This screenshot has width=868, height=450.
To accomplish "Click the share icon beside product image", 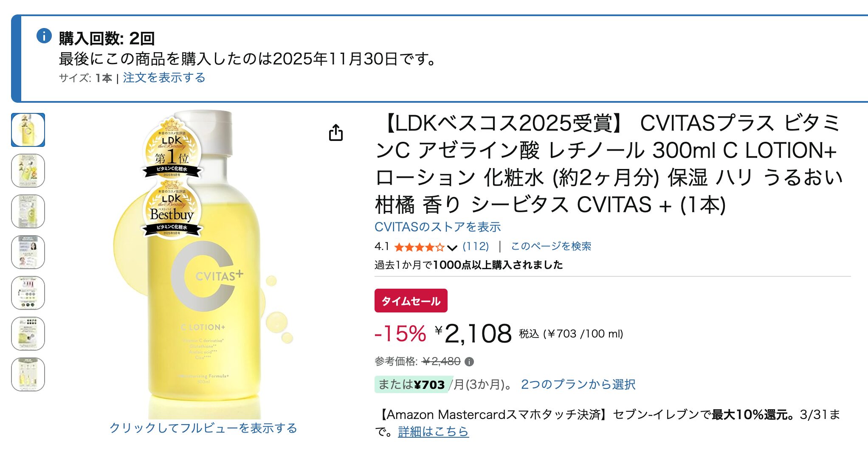I will [x=335, y=132].
